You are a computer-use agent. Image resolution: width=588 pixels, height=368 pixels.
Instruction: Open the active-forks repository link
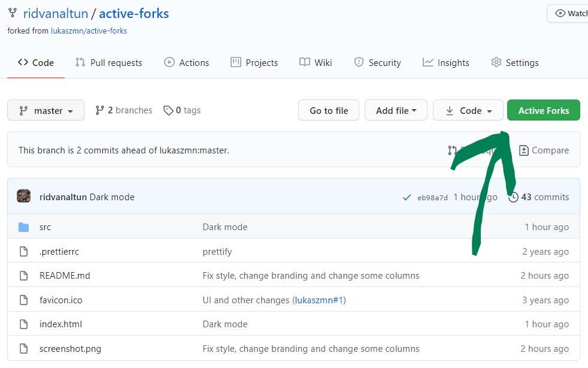pos(134,14)
